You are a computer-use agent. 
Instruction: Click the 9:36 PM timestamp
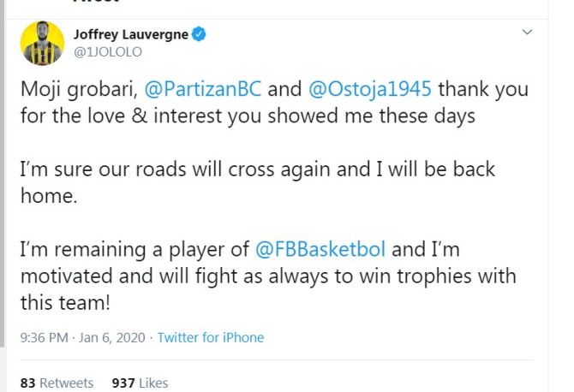tap(44, 337)
